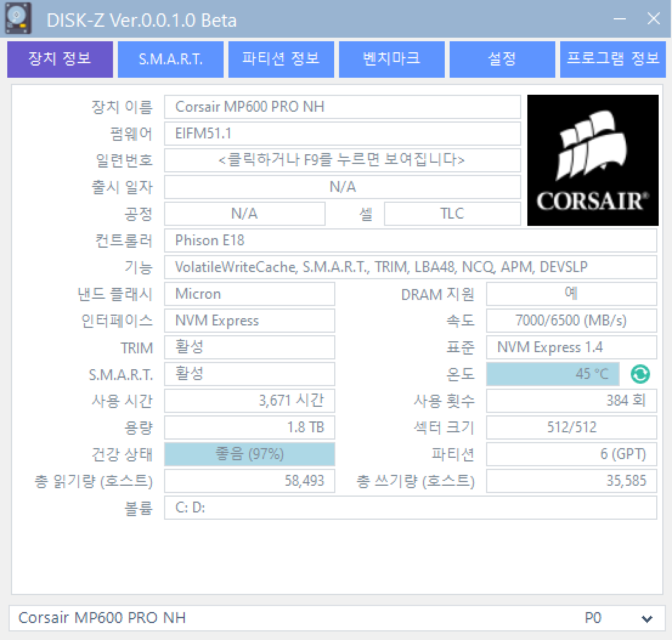Minimize the DISK-Z window
The width and height of the screenshot is (672, 640).
click(x=620, y=19)
